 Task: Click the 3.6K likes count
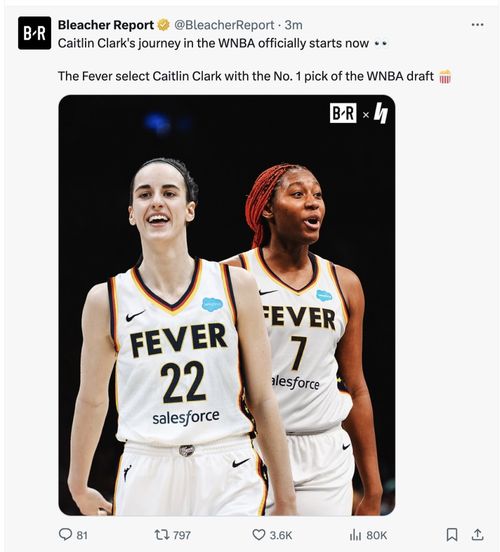click(x=281, y=535)
